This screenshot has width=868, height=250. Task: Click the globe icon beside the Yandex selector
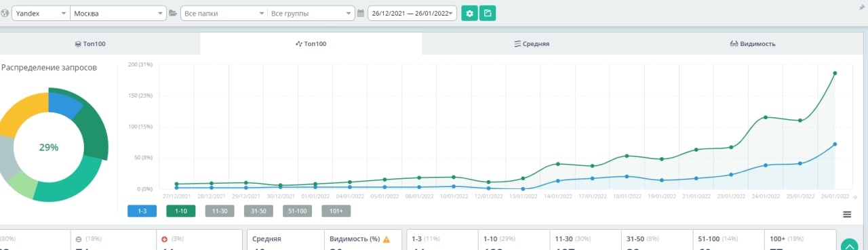click(x=5, y=13)
